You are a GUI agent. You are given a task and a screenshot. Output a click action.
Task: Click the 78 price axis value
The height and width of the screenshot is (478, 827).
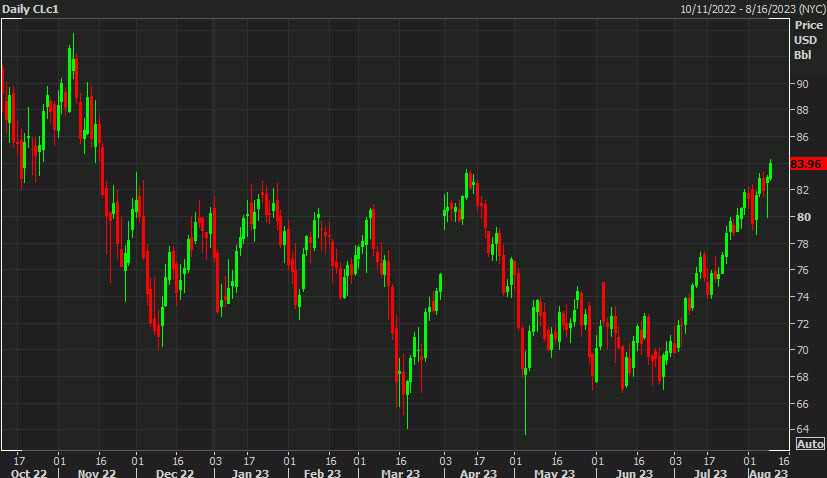[x=802, y=244]
